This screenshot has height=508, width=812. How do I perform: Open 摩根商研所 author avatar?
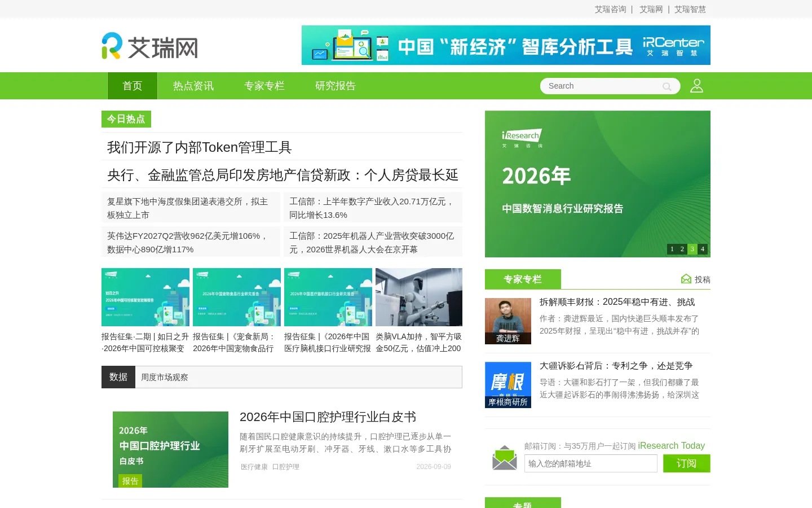click(508, 385)
